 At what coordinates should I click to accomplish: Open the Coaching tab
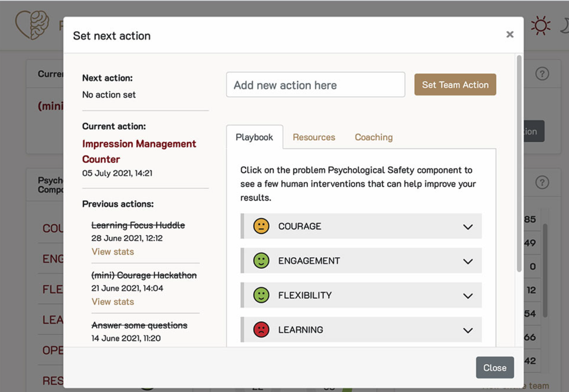click(x=373, y=137)
